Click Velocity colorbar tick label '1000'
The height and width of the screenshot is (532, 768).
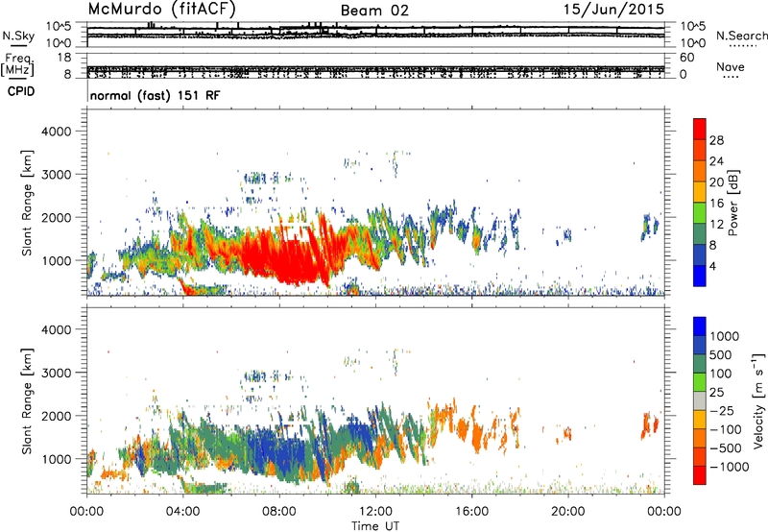pyautogui.click(x=725, y=336)
